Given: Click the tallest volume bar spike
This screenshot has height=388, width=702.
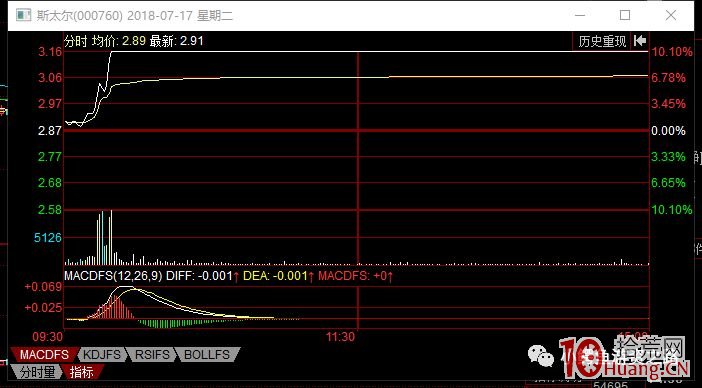Looking at the screenshot, I should click(111, 237).
